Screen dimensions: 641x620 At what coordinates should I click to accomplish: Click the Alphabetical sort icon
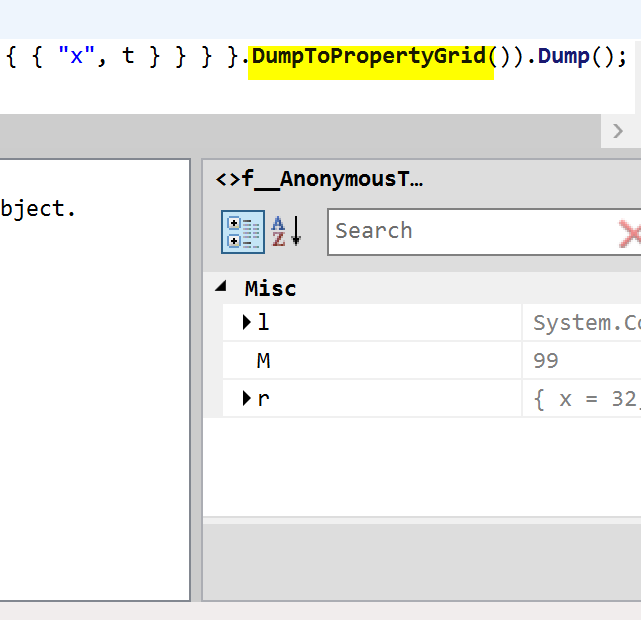(x=286, y=232)
